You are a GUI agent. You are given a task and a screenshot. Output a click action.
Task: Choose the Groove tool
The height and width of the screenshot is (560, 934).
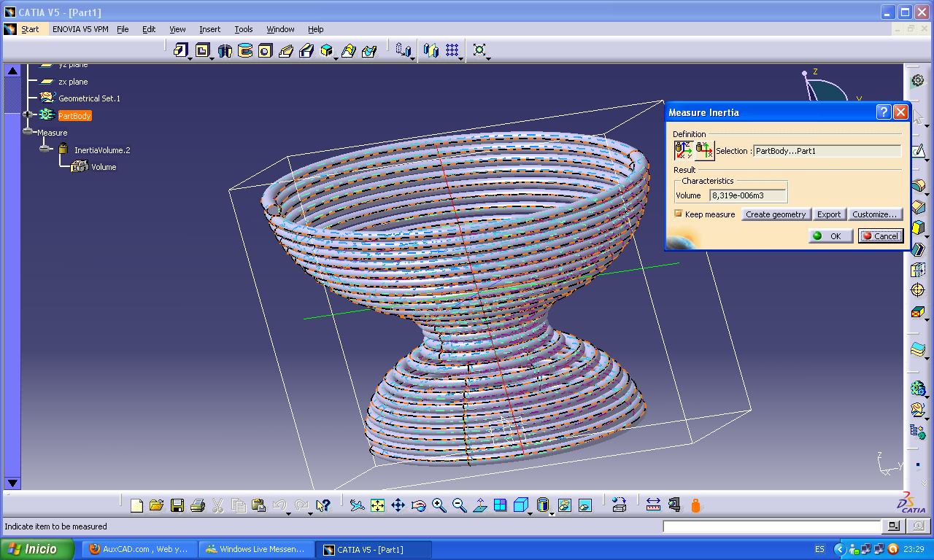(x=245, y=50)
